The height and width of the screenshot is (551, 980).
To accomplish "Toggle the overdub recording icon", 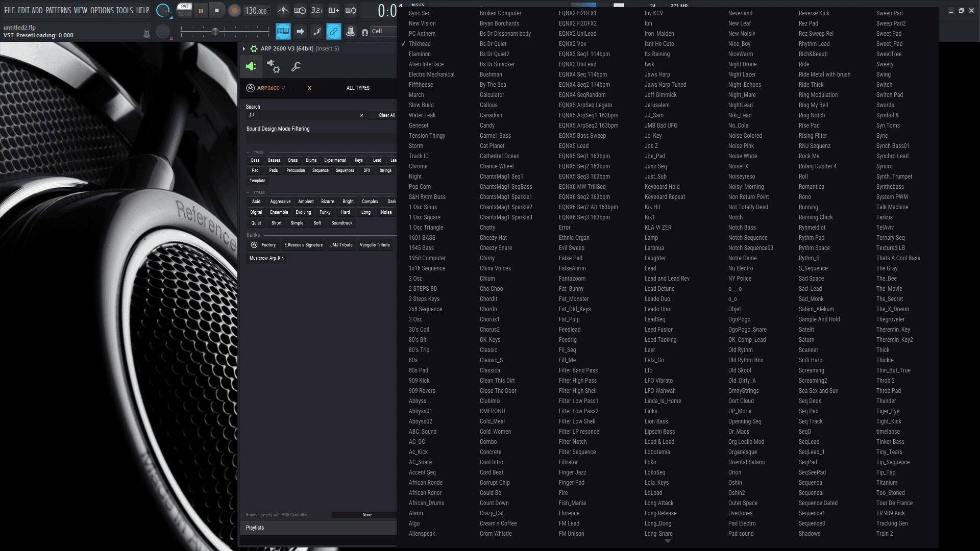I will [334, 10].
